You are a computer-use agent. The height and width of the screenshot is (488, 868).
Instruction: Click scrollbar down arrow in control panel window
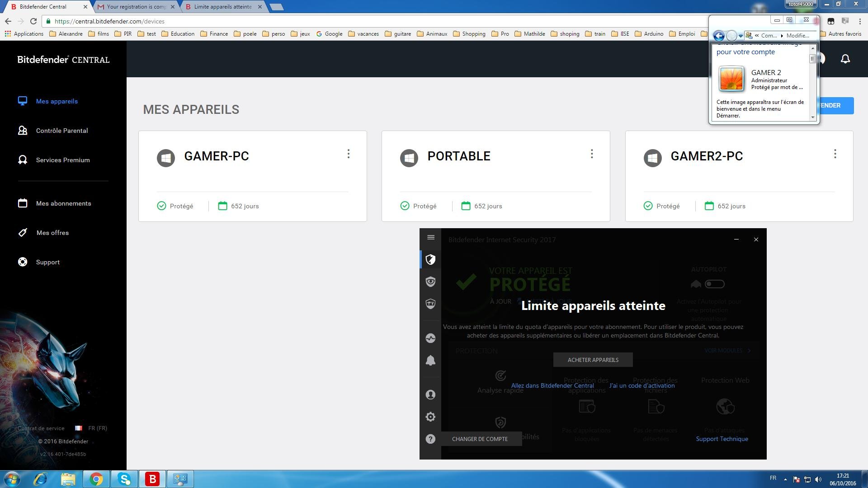[x=812, y=117]
